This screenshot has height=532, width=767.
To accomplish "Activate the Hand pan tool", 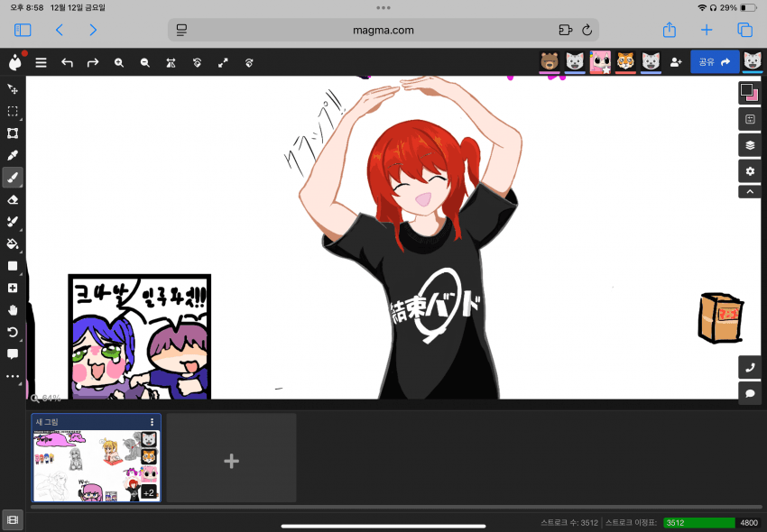I will pos(13,310).
